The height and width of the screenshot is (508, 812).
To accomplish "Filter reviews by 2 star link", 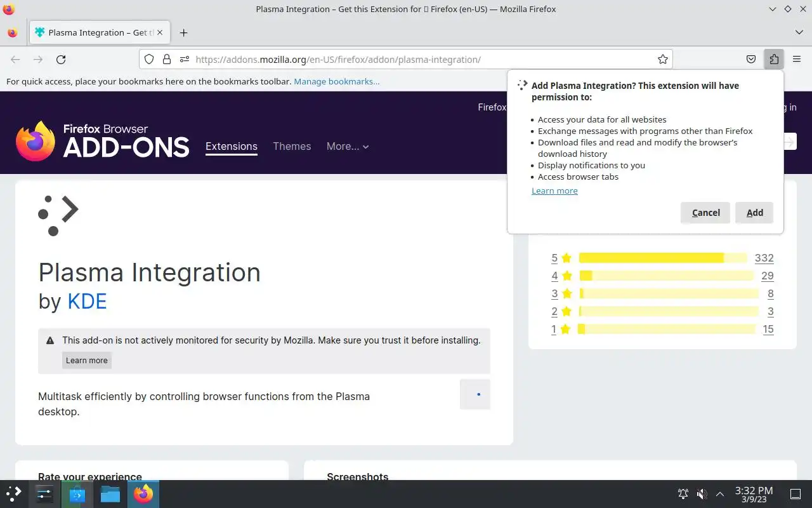I will pyautogui.click(x=554, y=311).
